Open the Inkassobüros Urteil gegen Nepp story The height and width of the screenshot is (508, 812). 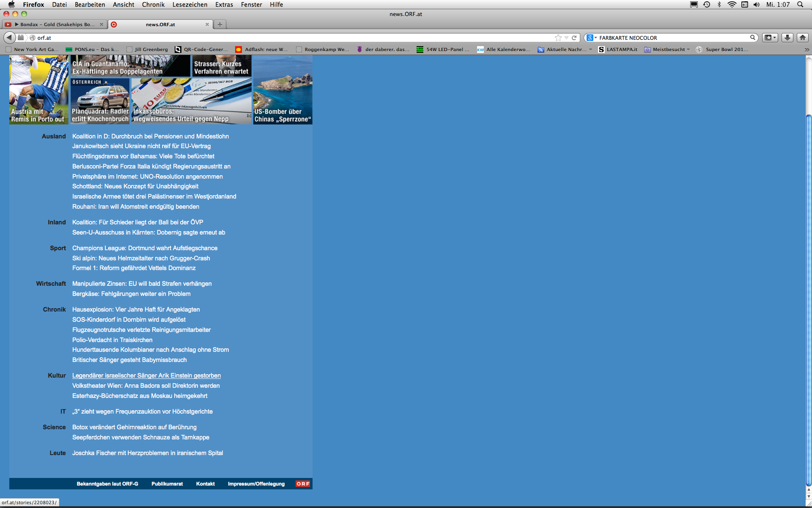pos(192,101)
